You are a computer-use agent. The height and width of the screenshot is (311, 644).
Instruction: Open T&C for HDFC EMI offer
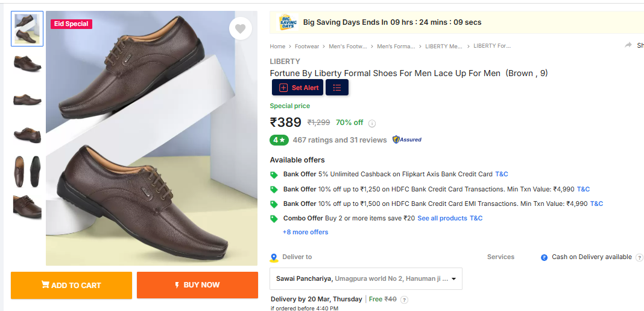(596, 204)
